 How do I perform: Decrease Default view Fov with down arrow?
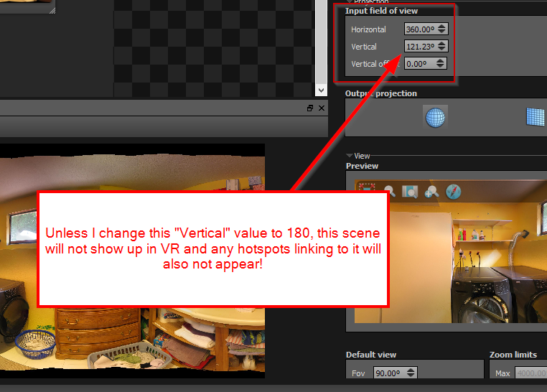tap(411, 375)
